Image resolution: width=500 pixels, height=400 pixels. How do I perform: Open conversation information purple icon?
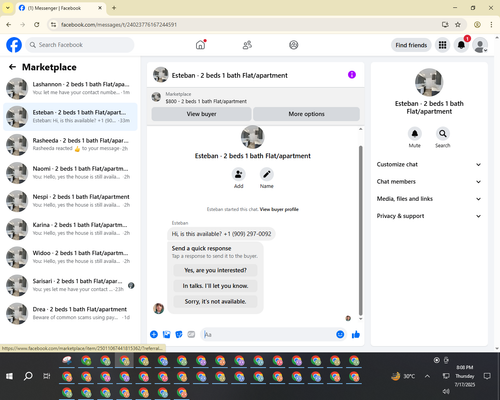coord(352,75)
